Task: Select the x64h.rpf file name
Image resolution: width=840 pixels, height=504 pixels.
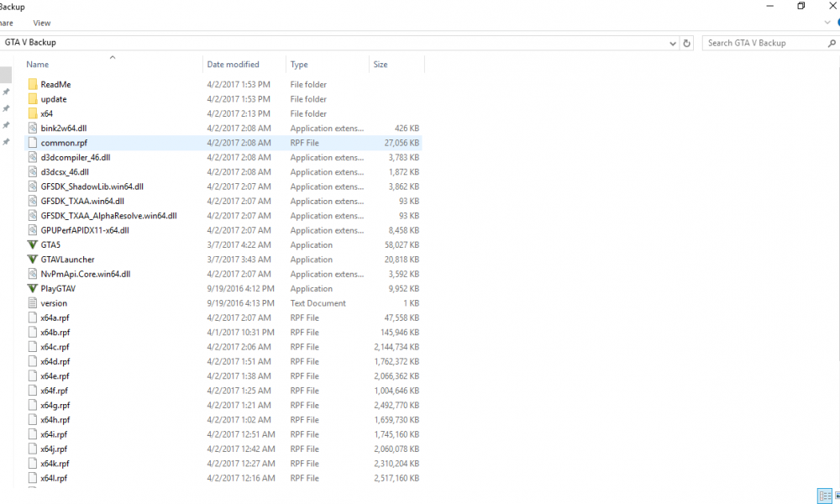Action: 55,419
